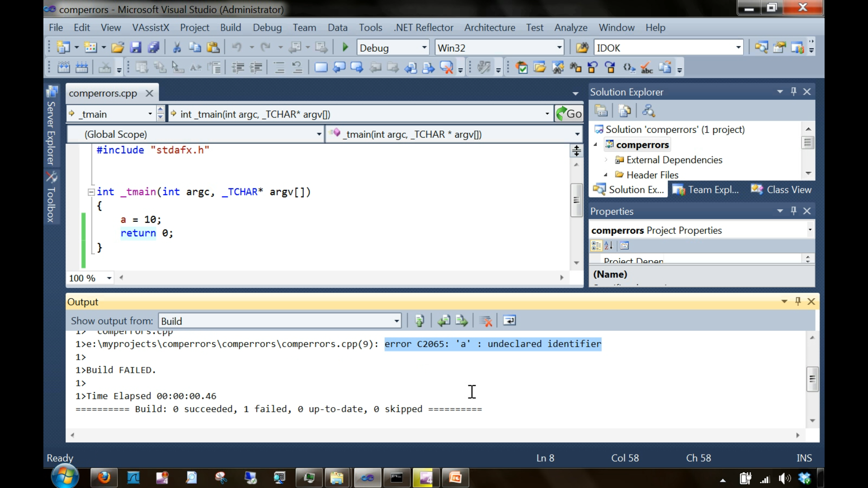Expand the External Dependencies node
This screenshot has height=488, width=868.
tap(606, 160)
